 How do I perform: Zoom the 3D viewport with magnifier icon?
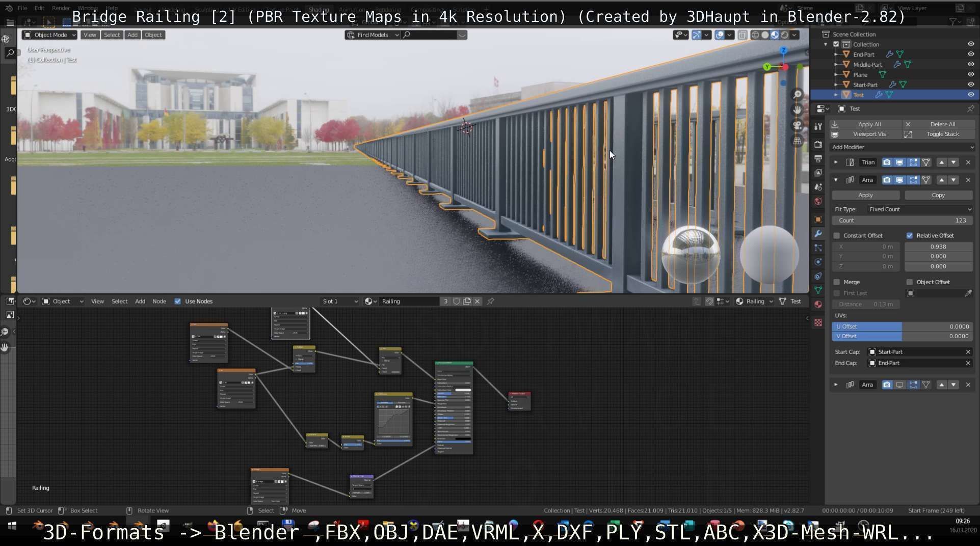(x=798, y=94)
